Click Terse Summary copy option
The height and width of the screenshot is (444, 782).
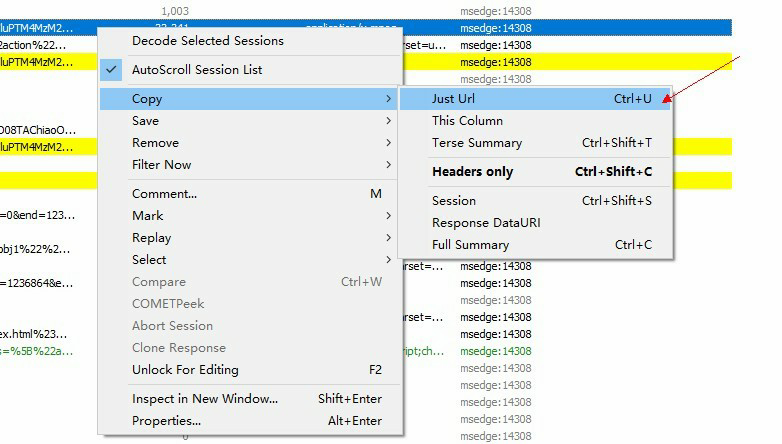[x=476, y=143]
